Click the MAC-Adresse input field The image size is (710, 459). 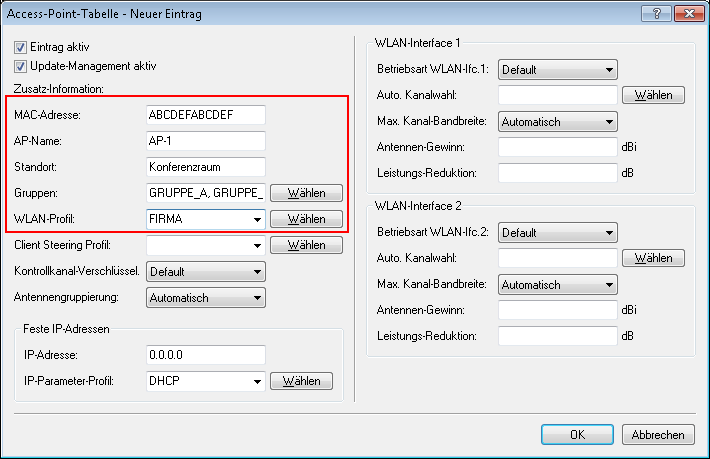205,115
